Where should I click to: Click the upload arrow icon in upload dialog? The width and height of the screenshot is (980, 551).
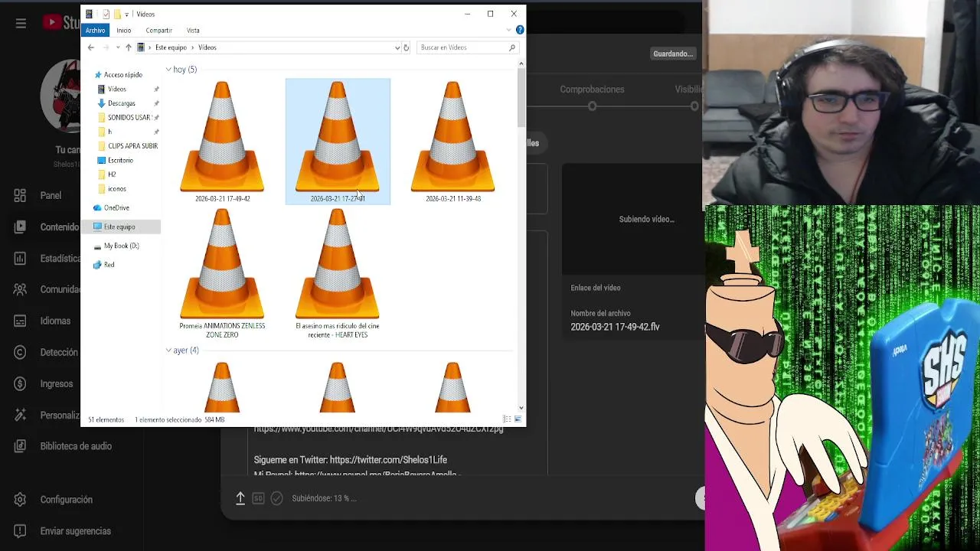pos(240,498)
